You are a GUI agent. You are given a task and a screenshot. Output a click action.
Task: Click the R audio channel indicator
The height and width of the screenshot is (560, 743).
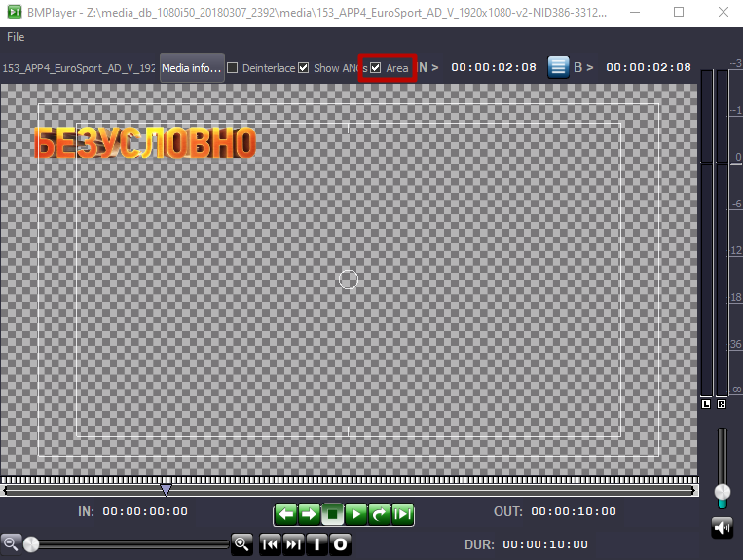tap(722, 404)
